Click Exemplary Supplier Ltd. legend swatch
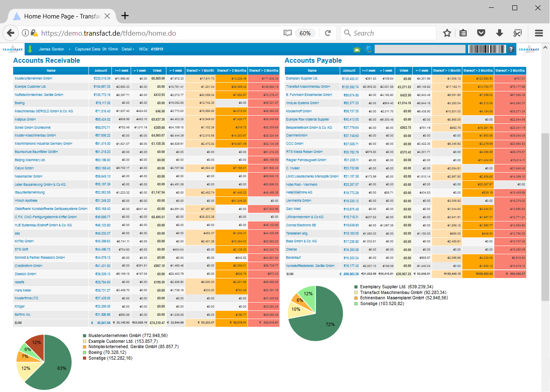Screen dimensions: 550x392 tap(356, 287)
